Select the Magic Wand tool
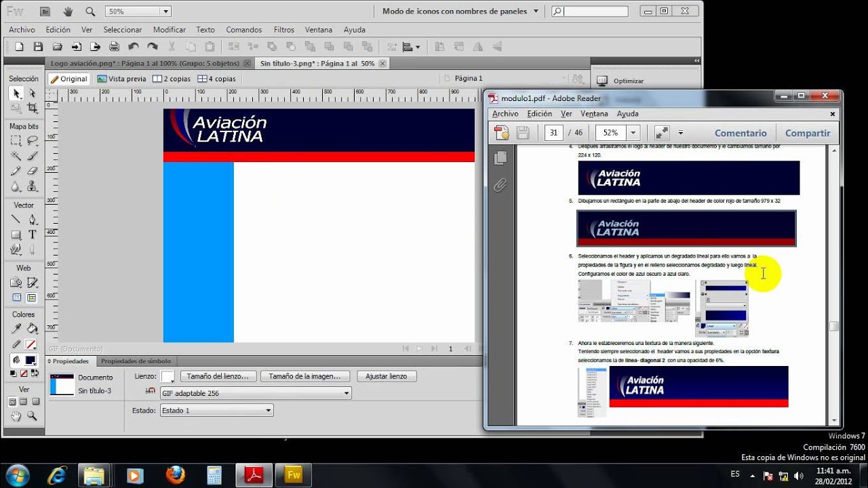The image size is (868, 488). [16, 156]
